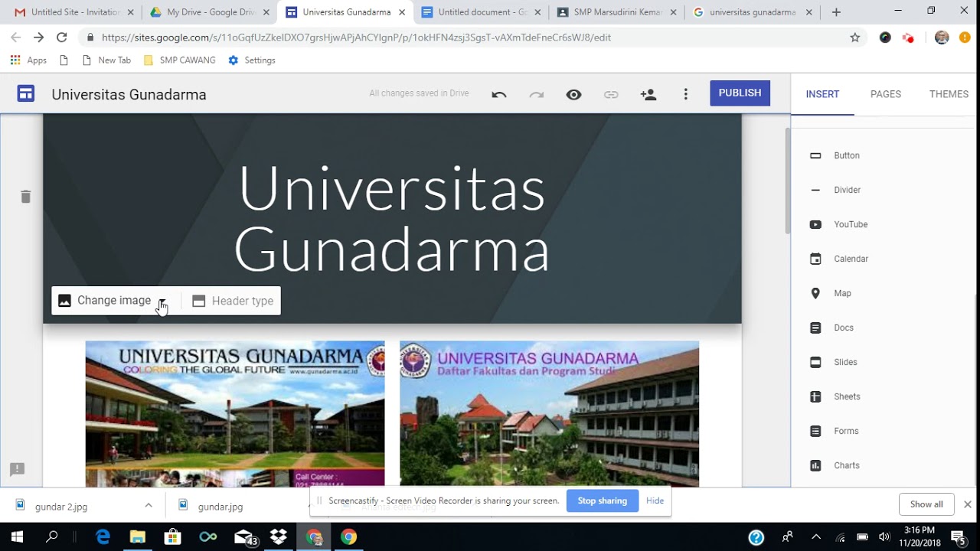Hide the Screencastify sharing bar

click(655, 500)
